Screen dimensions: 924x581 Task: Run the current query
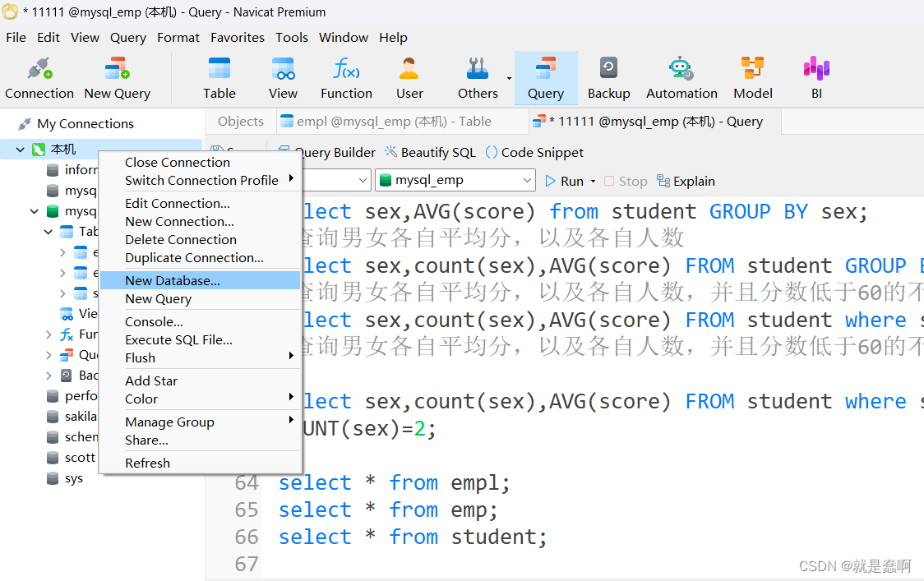point(565,181)
